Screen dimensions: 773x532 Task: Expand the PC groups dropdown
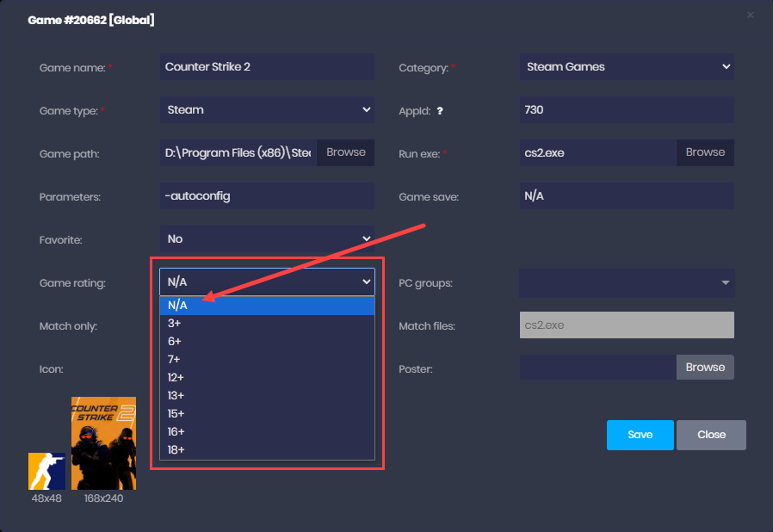pos(627,282)
